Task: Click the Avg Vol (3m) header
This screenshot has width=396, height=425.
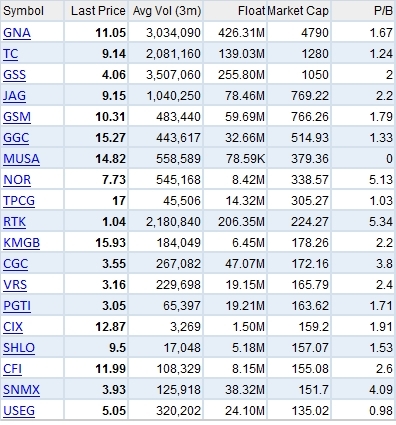Action: point(167,11)
